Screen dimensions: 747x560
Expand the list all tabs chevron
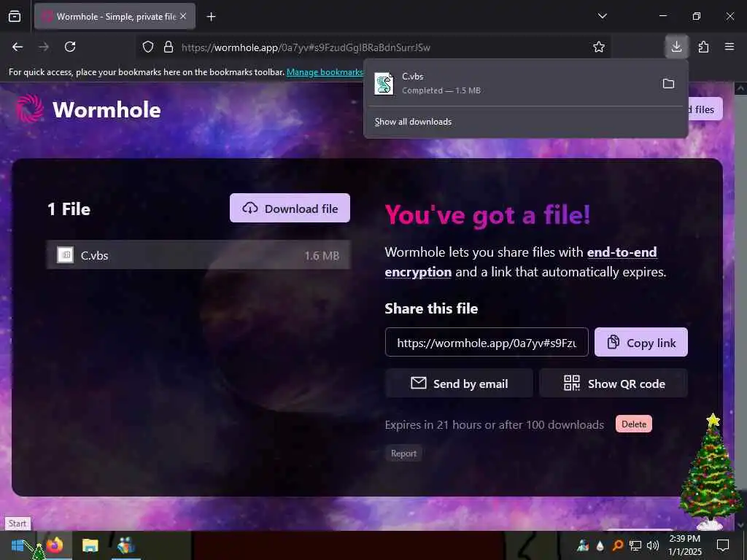click(602, 16)
